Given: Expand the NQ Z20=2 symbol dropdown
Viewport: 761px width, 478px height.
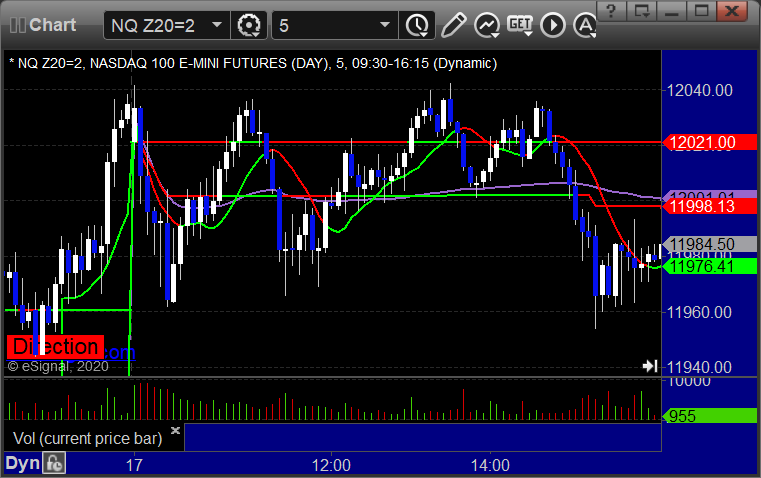Looking at the screenshot, I should click(217, 25).
